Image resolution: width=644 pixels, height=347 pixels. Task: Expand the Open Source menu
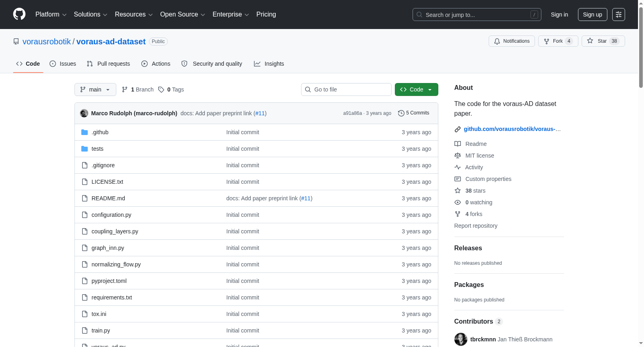183,15
